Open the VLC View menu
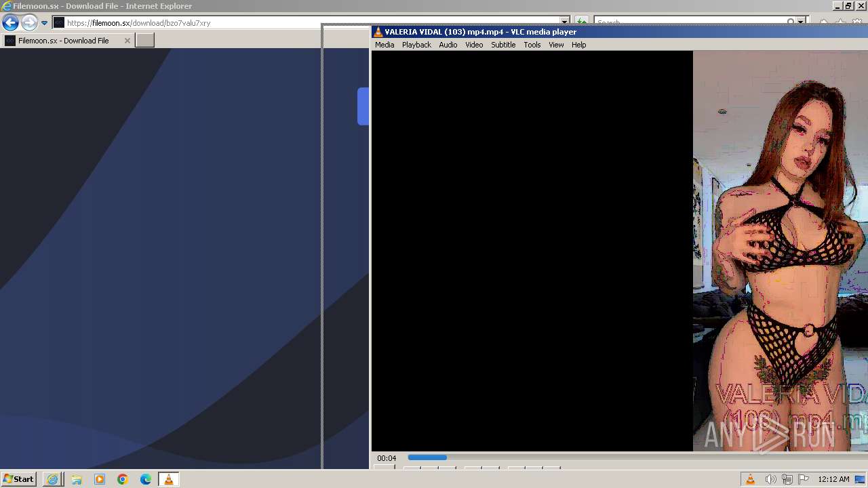 point(556,45)
